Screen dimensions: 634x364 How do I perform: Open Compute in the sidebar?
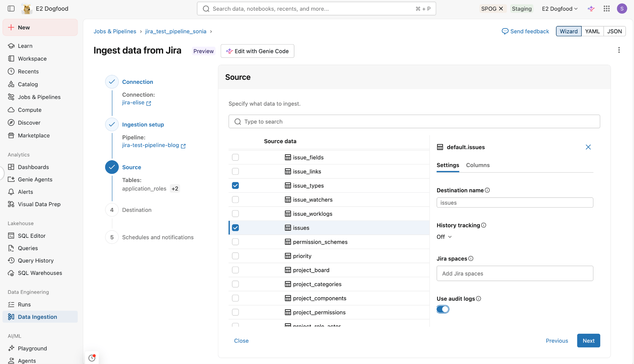(30, 110)
